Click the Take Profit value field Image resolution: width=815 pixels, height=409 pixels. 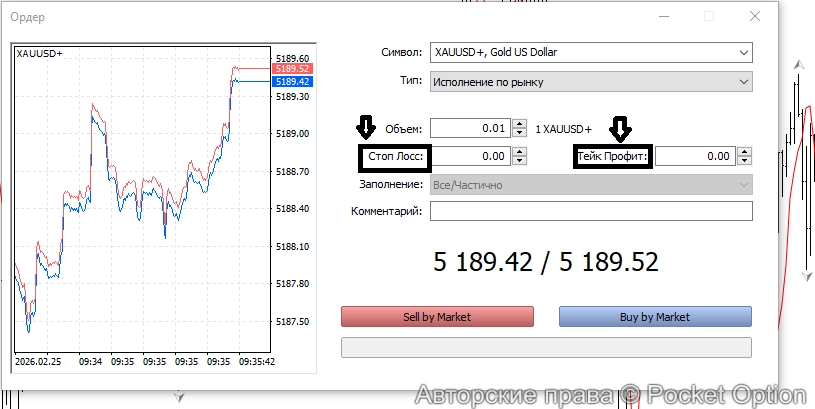694,156
